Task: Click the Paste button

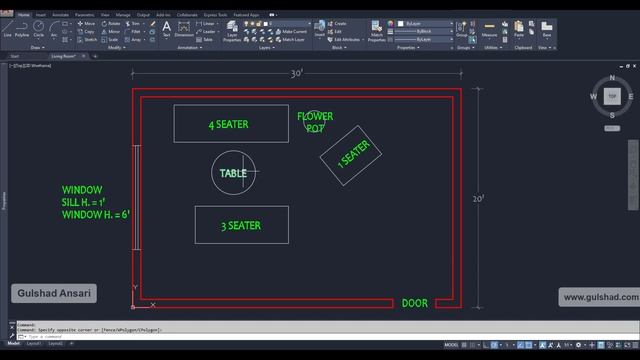Action: pos(519,29)
